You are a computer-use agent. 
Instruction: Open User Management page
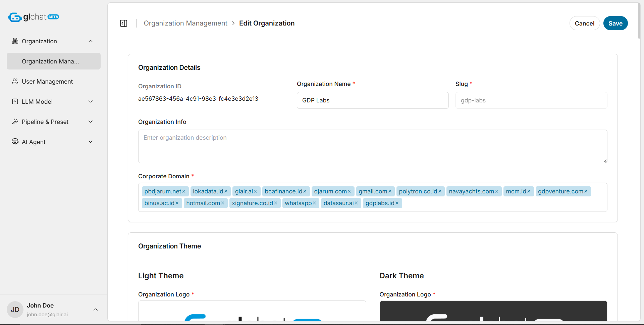[47, 82]
